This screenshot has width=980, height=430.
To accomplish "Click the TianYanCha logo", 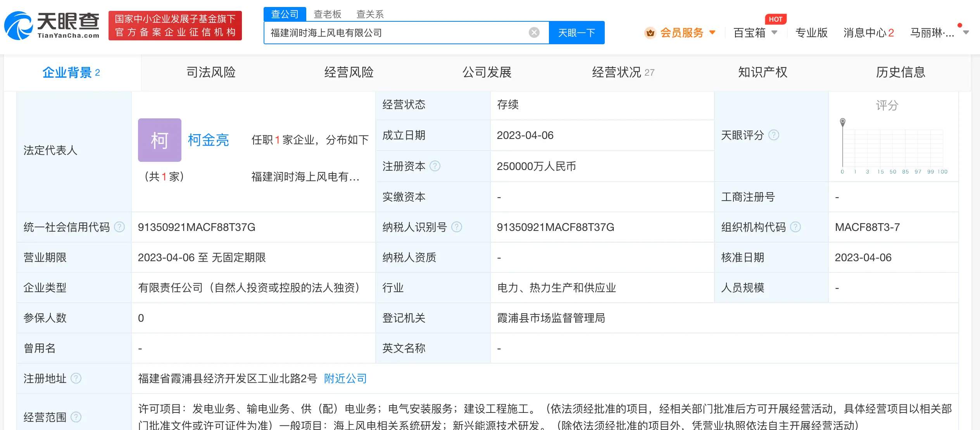I will pos(52,26).
